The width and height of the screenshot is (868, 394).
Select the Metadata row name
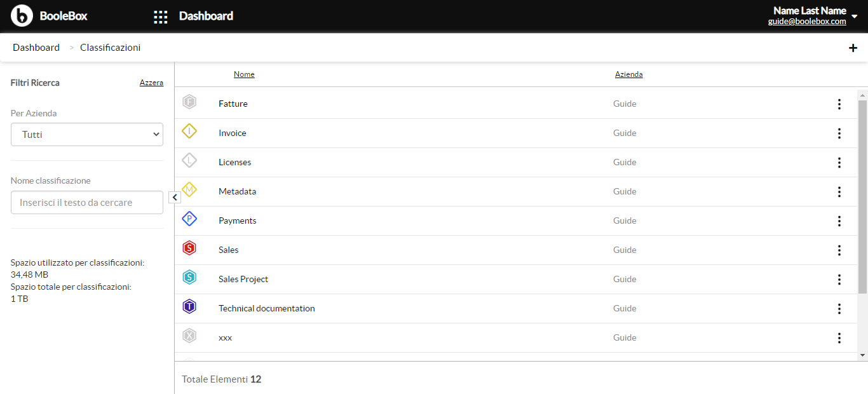238,191
